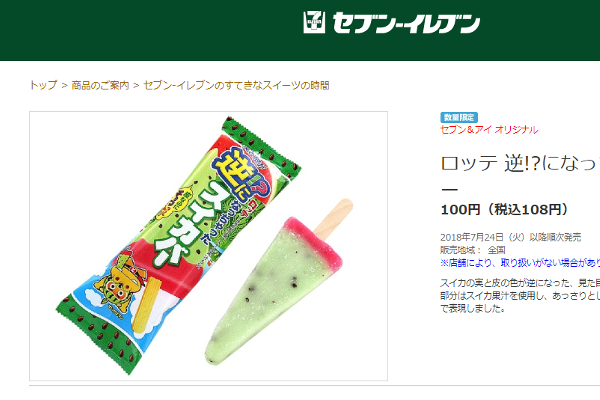
Task: Click the 100円(税込108円) price text
Action: pos(504,210)
